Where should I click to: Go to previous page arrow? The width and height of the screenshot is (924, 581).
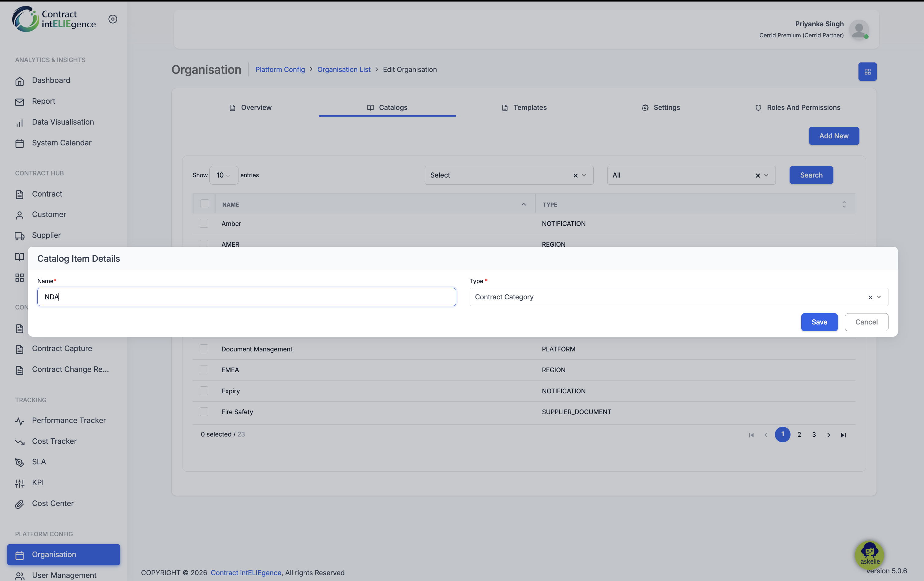(766, 435)
